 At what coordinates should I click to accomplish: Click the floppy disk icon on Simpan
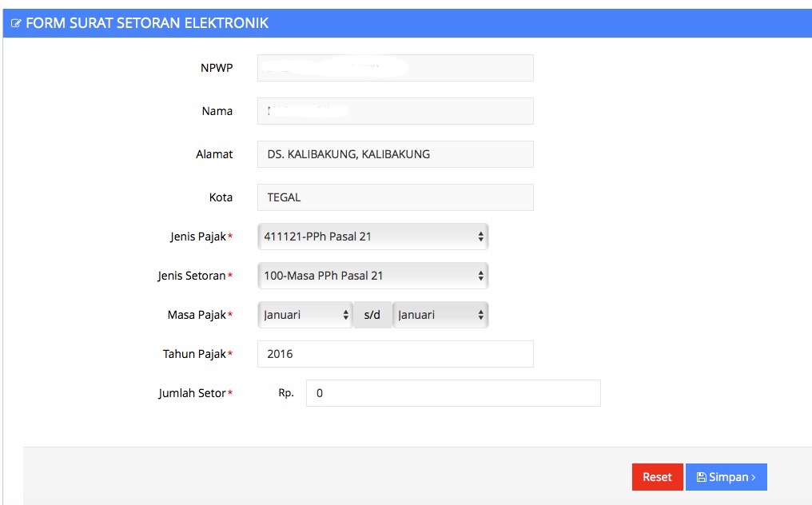[701, 477]
